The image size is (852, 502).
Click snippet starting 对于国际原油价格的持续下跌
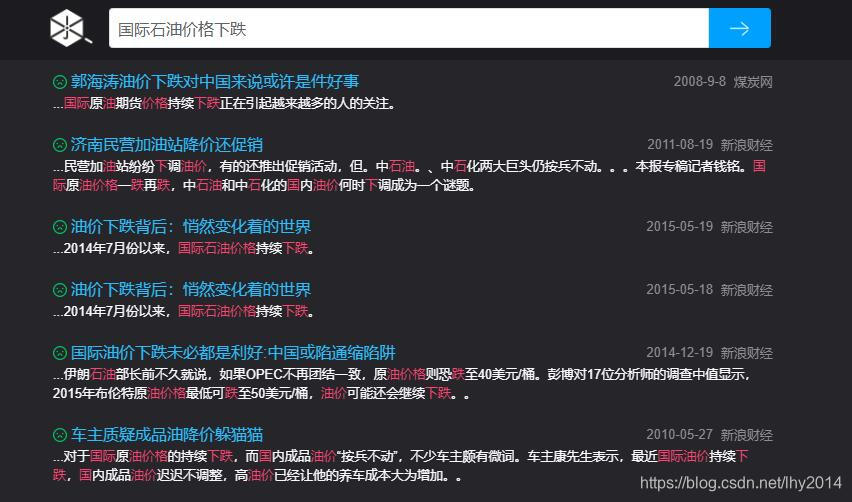(x=400, y=466)
